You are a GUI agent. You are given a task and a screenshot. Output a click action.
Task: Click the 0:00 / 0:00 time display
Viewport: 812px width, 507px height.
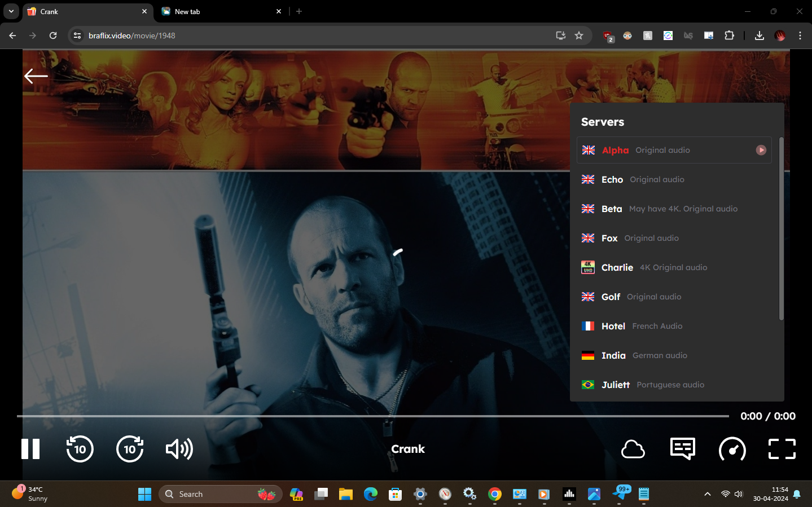(x=768, y=416)
